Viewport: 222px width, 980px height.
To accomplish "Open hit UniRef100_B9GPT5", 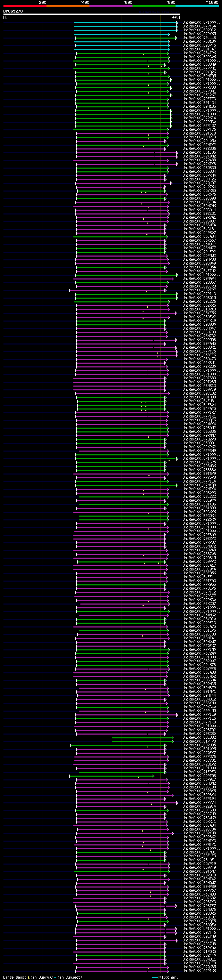I will pyautogui.click(x=199, y=45).
